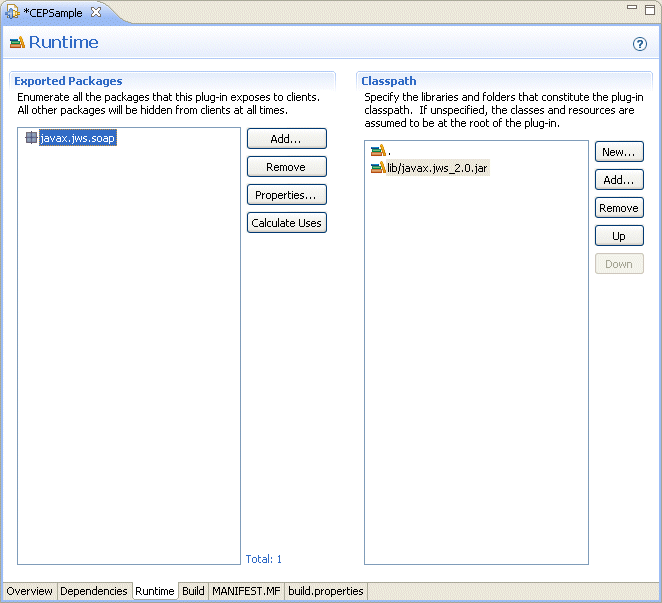Click the Total: 1 label

[x=264, y=559]
